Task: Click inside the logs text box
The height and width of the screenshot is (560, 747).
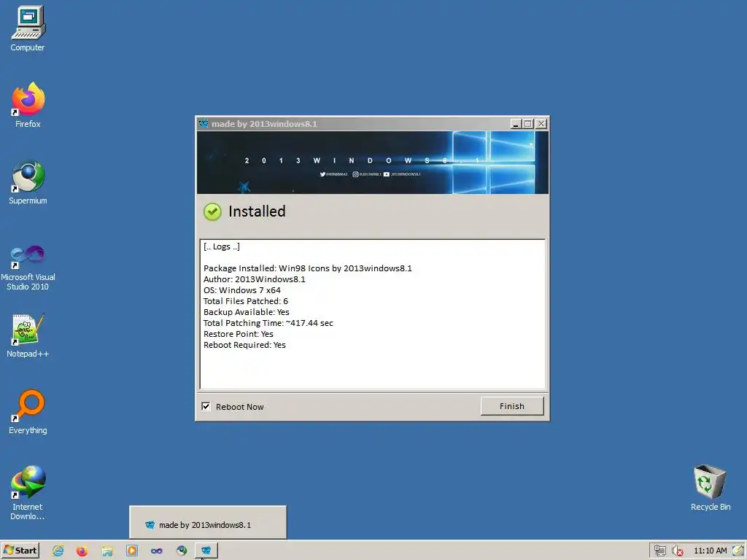Action: [373, 314]
